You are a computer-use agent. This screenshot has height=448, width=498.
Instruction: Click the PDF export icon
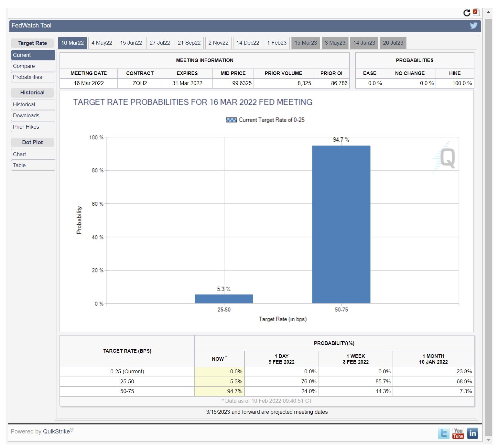click(476, 13)
